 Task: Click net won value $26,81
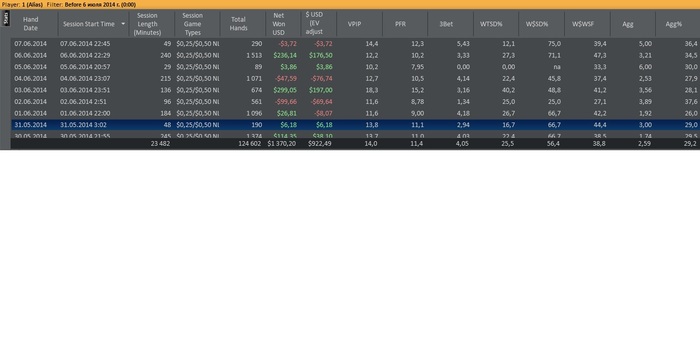coord(287,113)
